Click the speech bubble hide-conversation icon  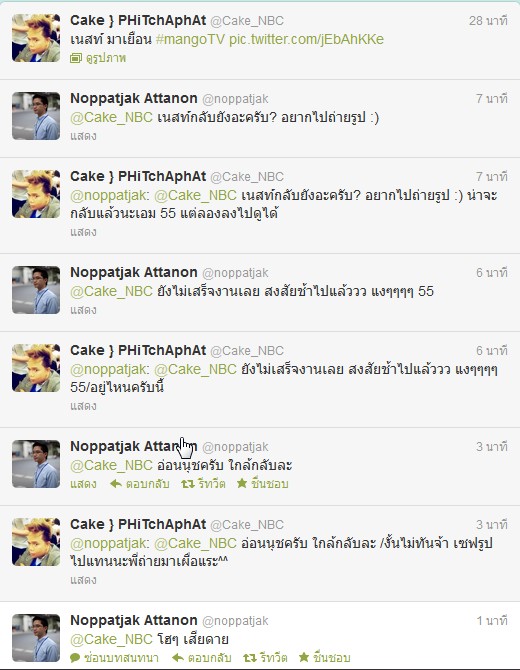pos(75,658)
